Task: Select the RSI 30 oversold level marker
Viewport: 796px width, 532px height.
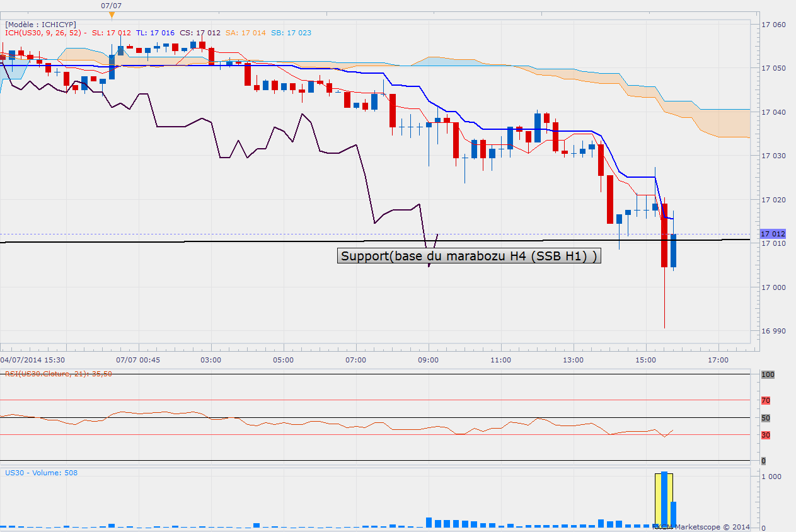Action: 766,435
